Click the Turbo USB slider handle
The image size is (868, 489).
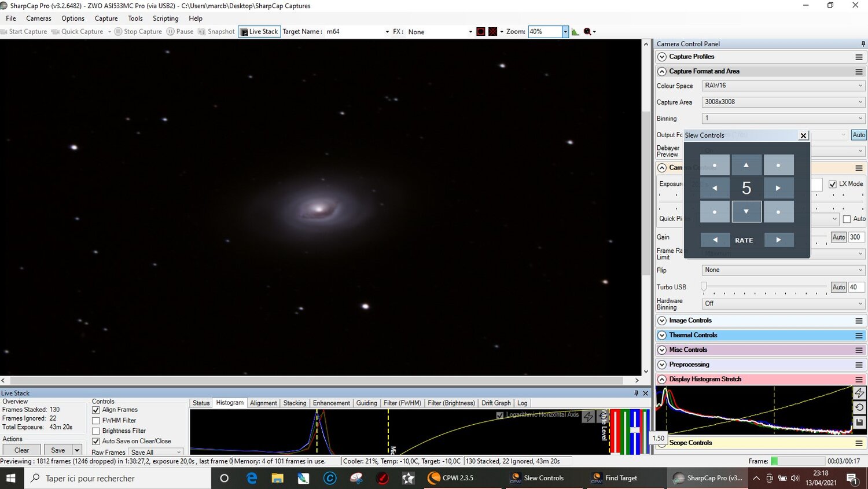[704, 286]
